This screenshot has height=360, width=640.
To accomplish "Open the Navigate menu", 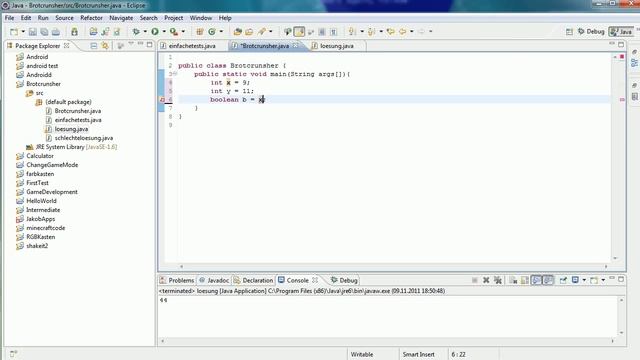I will (x=121, y=18).
